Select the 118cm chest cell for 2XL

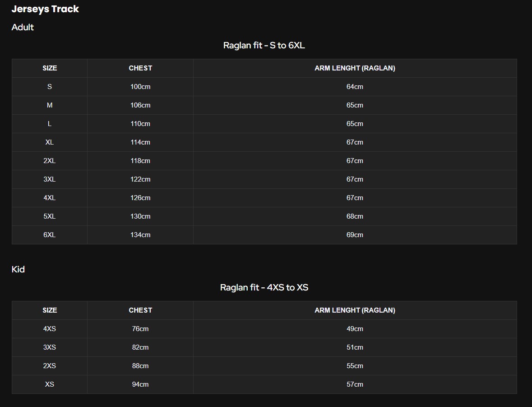coord(140,161)
